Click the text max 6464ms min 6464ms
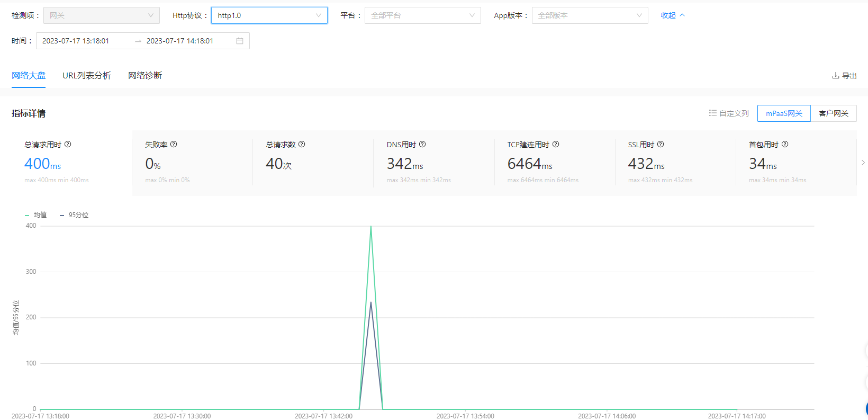Screen dimensions: 868x420 coord(543,180)
